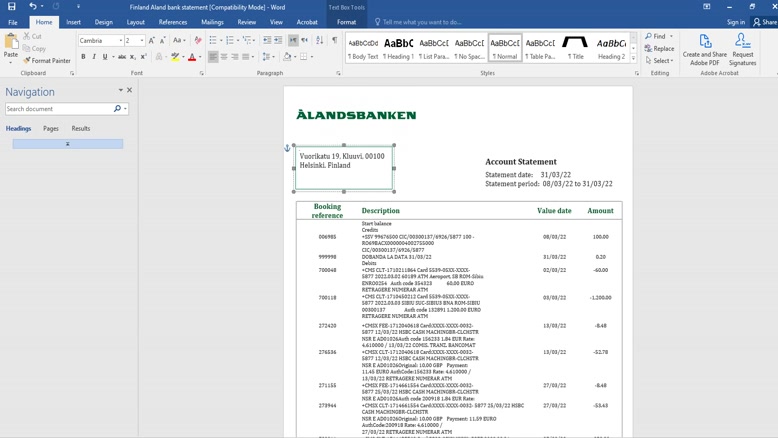The image size is (778, 438).
Task: Open the font size dropdown
Action: pos(142,41)
